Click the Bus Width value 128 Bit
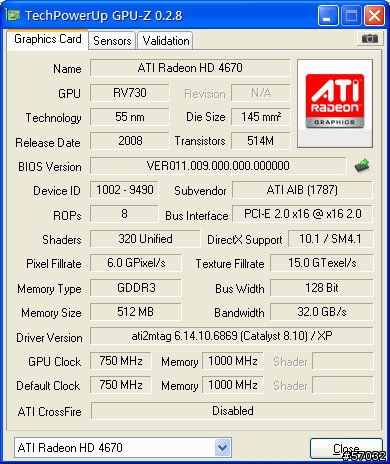 pos(322,288)
